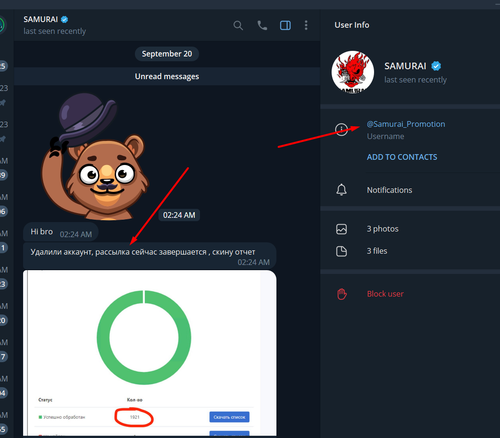500x438 pixels.
Task: Open search in the SAMURAI chat
Action: [238, 25]
